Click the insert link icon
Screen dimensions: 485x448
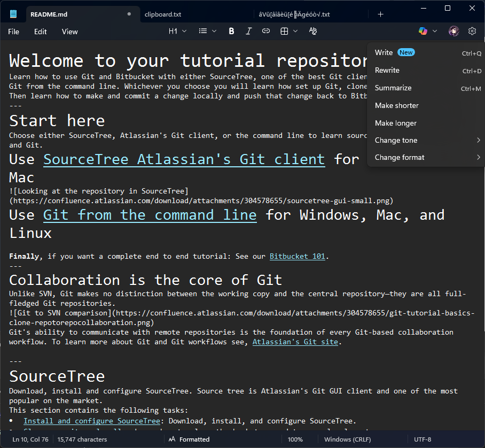pos(265,32)
